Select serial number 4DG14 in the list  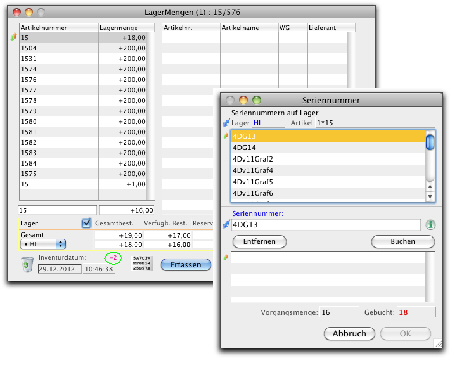(x=328, y=147)
